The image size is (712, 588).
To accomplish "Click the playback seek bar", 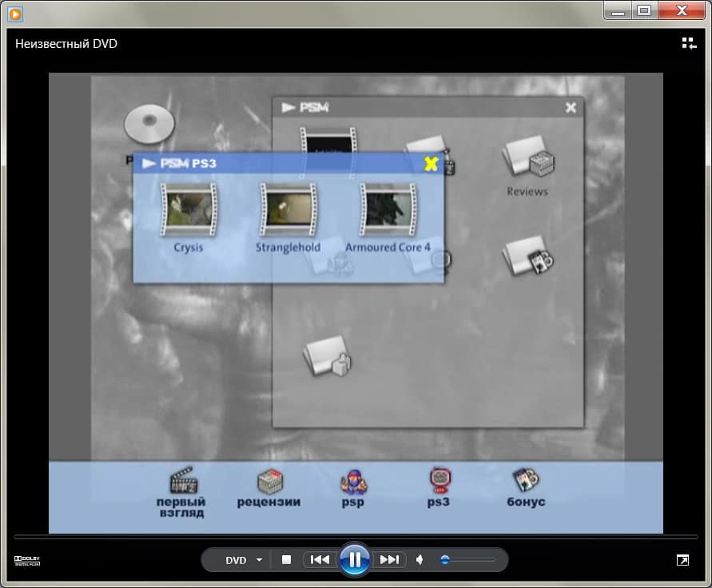I will (x=356, y=537).
